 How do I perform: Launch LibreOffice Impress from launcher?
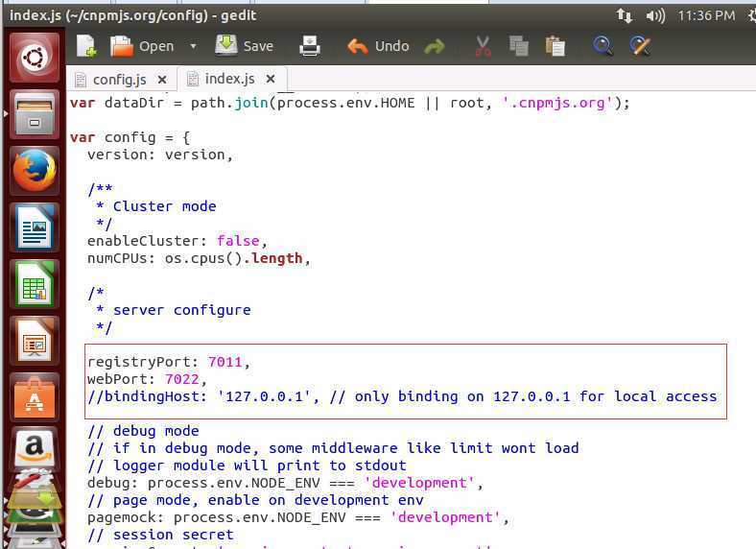point(35,340)
